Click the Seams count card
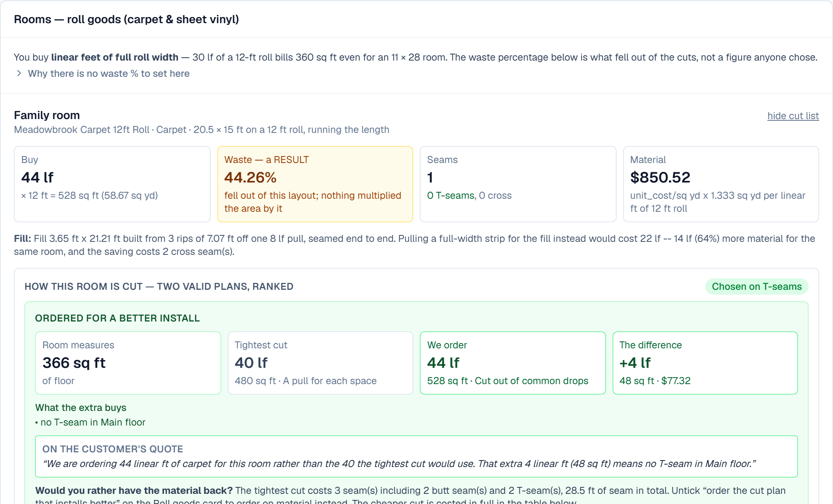Viewport: 833px width, 504px height. coord(518,184)
